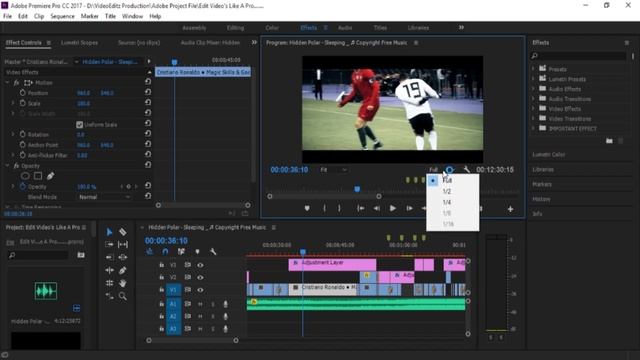Screen dimensions: 640x360
Task: Collapse the Motion effect group
Action: click(x=7, y=82)
